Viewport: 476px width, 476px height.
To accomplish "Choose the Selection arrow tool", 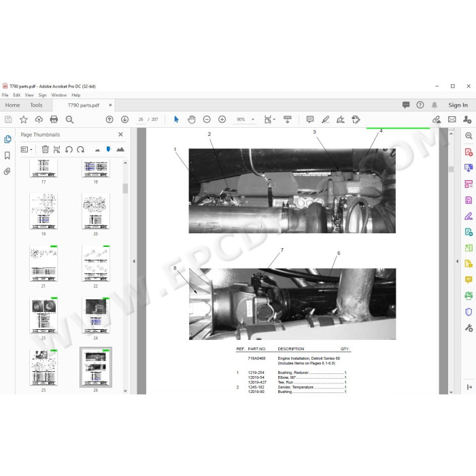I will [176, 120].
